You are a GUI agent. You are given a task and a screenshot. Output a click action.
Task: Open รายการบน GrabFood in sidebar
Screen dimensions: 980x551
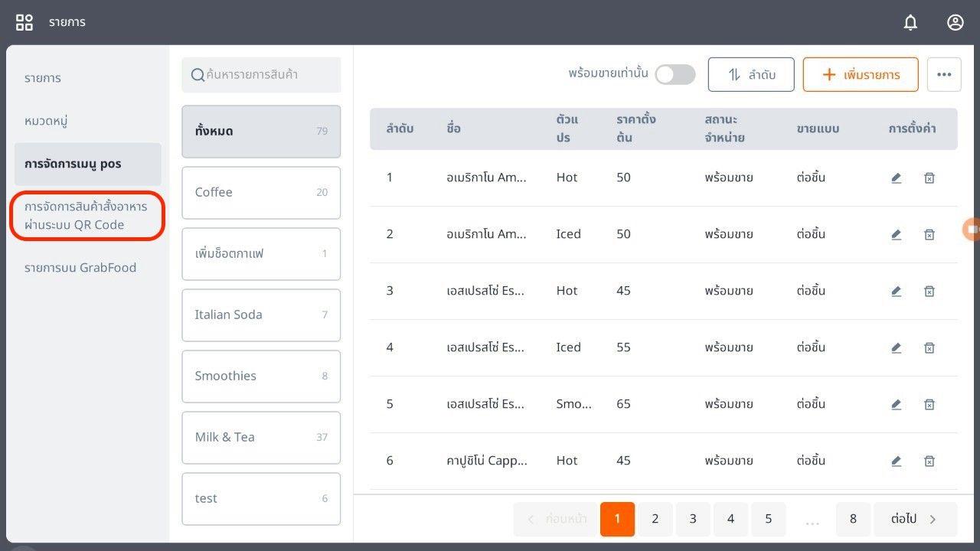[80, 267]
